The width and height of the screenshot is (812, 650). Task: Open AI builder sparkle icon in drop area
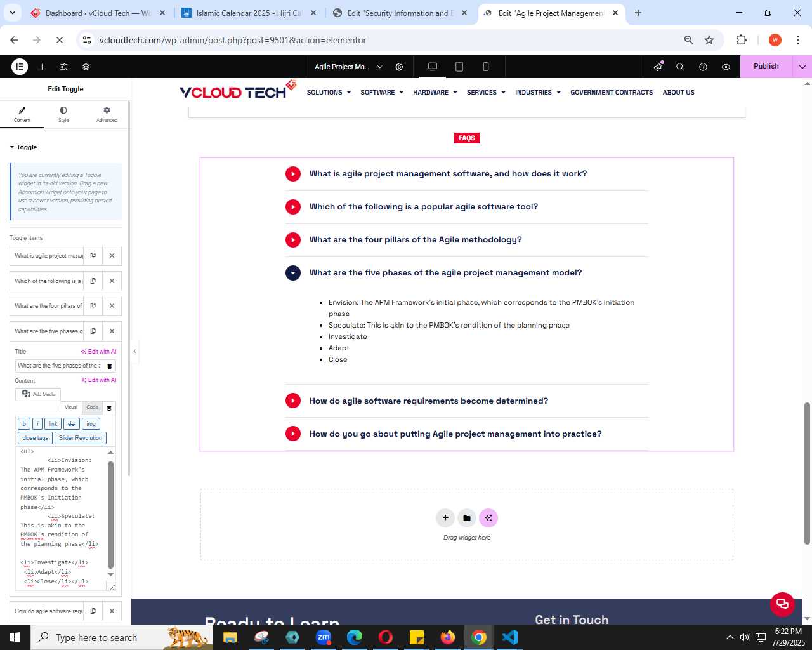[x=488, y=518]
